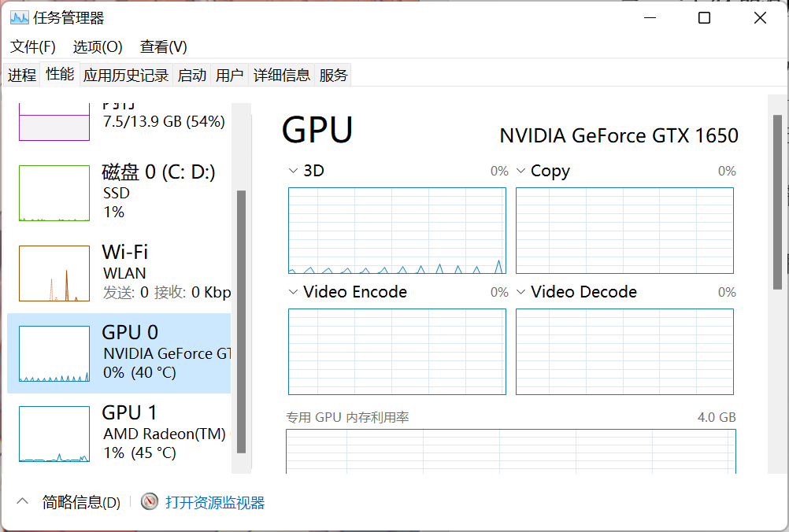The image size is (789, 532).
Task: Select the Disk 0 usage thumbnail graph
Action: [x=54, y=193]
